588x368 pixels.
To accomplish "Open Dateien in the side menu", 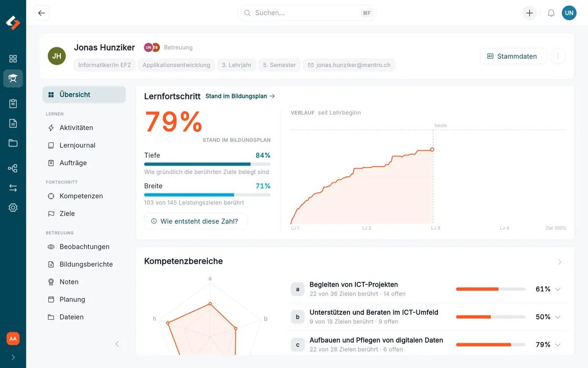I will point(84,318).
